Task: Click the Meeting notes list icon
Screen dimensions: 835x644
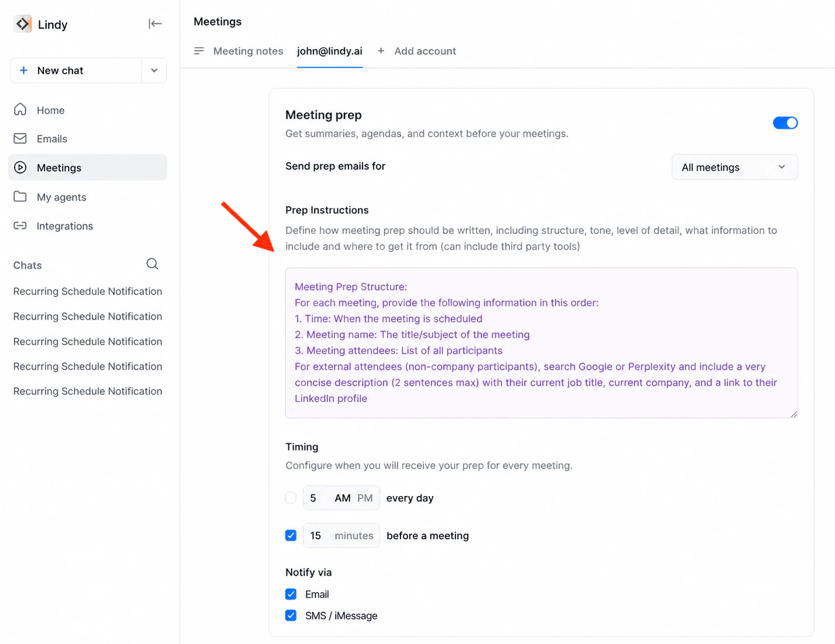Action: pyautogui.click(x=199, y=51)
